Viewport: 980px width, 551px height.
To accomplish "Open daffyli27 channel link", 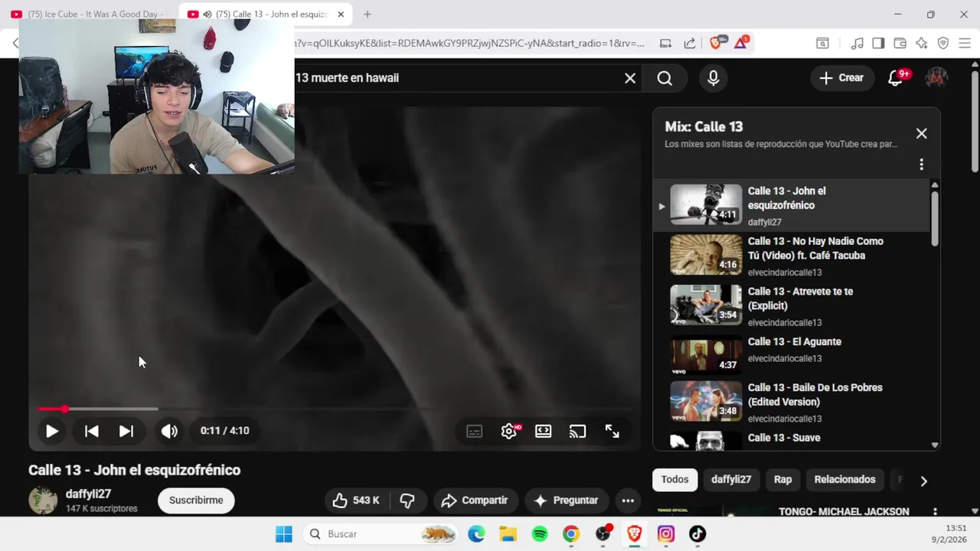I will coord(88,494).
